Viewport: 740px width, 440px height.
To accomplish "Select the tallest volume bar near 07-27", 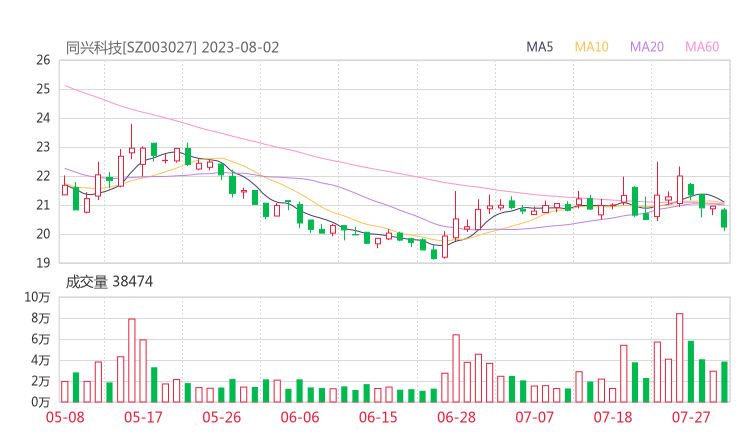I will coord(680,358).
